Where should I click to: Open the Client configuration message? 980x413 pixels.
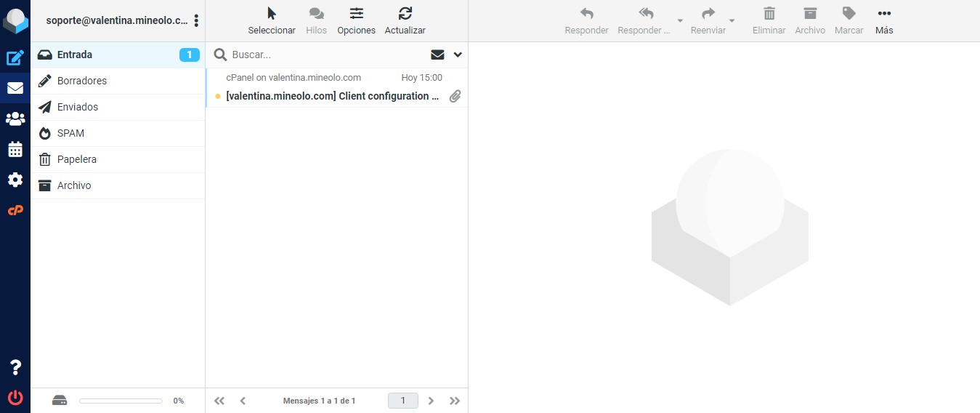(336, 88)
